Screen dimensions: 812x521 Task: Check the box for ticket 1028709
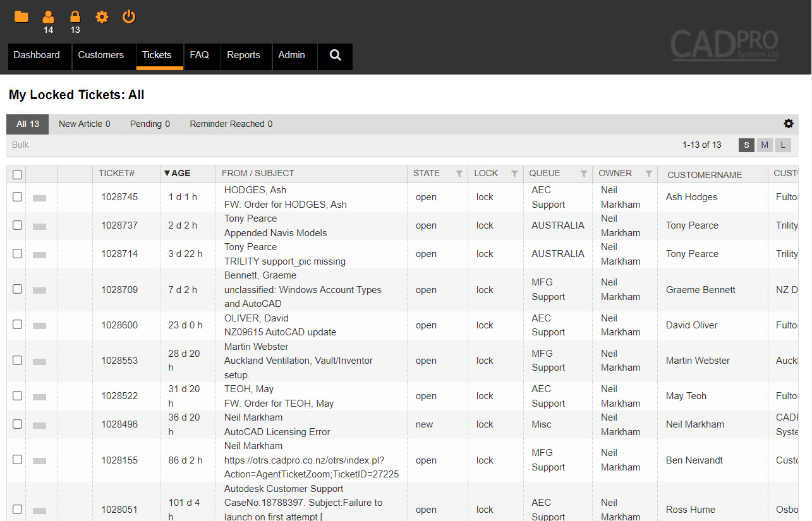pos(17,289)
